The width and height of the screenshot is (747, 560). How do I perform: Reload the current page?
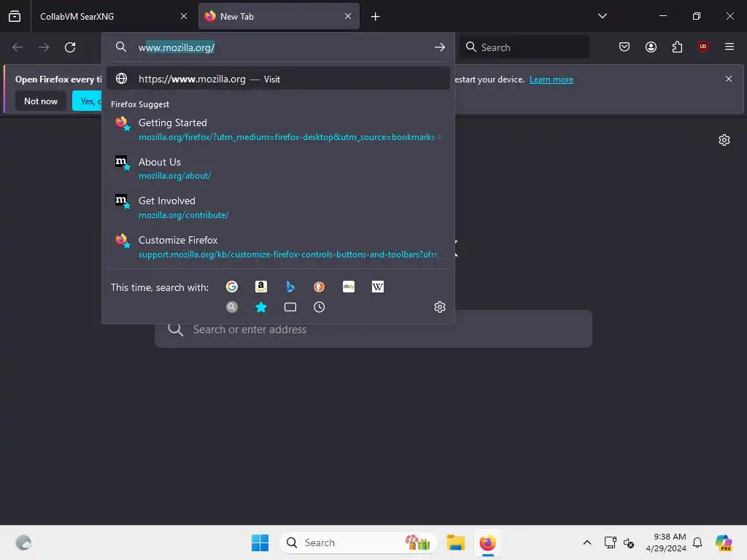[x=70, y=47]
